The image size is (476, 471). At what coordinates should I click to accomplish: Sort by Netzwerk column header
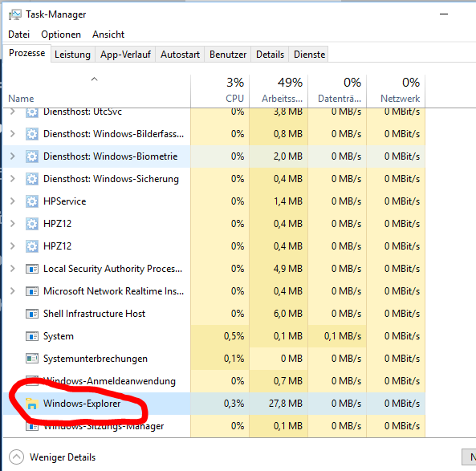(396, 91)
